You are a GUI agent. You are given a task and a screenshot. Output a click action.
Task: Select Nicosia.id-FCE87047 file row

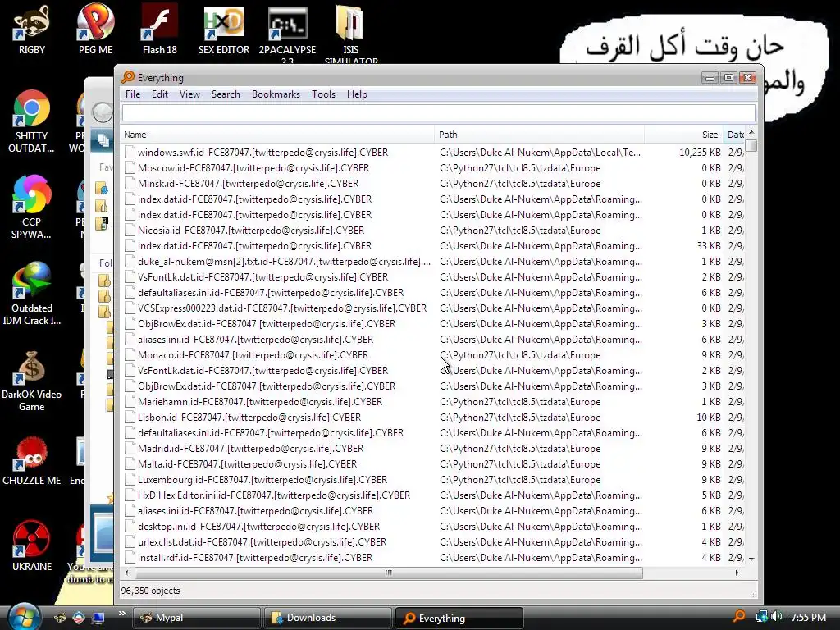433,231
